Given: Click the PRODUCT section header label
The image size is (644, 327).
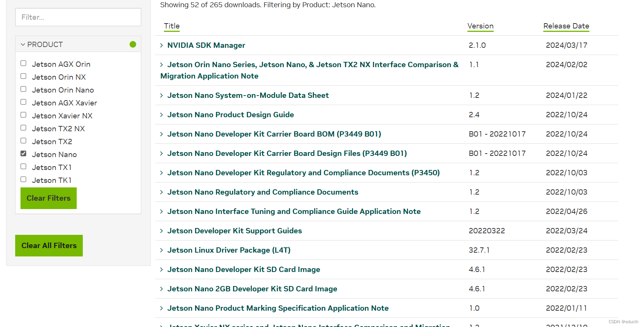Looking at the screenshot, I should coord(45,44).
